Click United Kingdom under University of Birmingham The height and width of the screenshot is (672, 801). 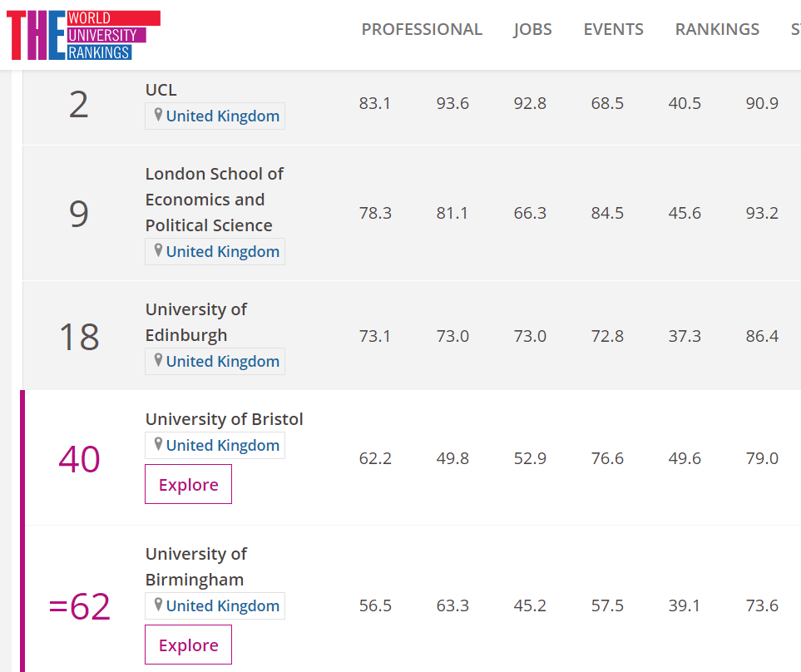tap(222, 606)
